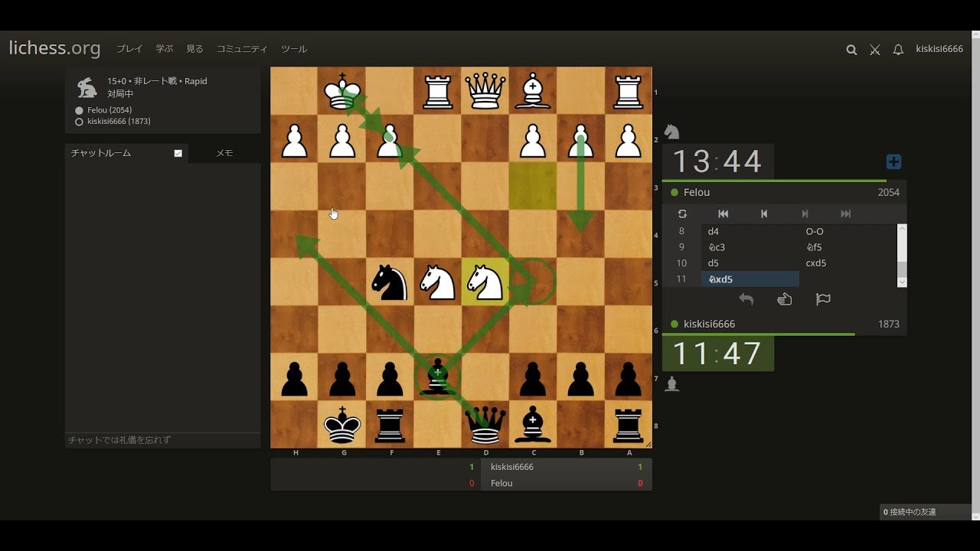980x551 pixels.
Task: Click the black queen on d8
Action: pos(485,425)
